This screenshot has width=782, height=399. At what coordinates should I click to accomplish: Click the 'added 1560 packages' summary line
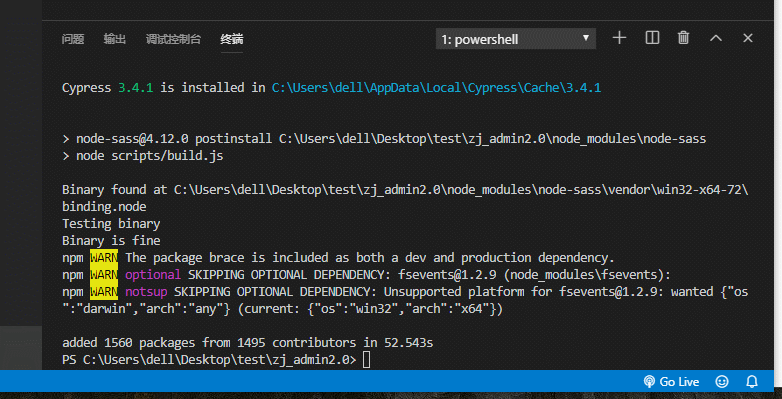pos(248,343)
